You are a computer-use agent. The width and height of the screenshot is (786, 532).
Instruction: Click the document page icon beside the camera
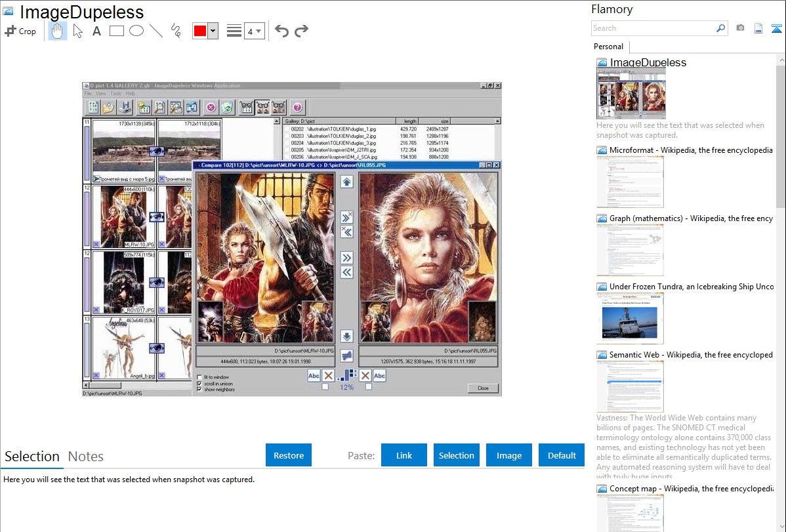pos(758,28)
